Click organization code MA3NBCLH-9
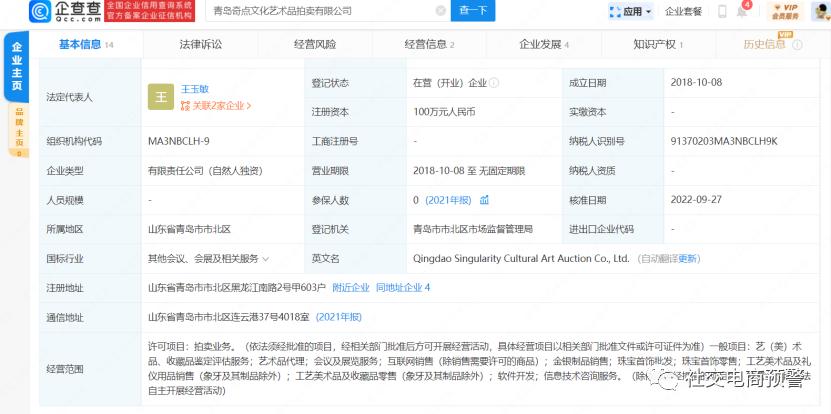Screen dimensions: 831x414 click(x=178, y=141)
